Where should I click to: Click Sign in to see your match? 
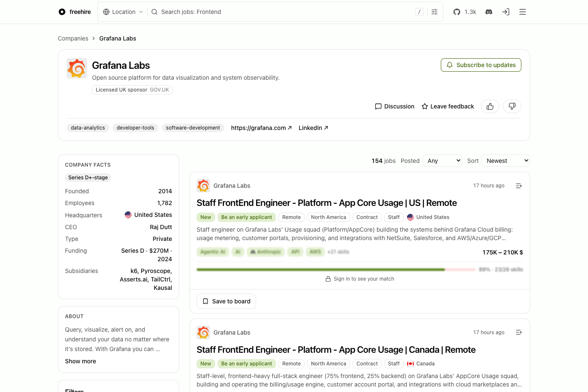tap(360, 279)
